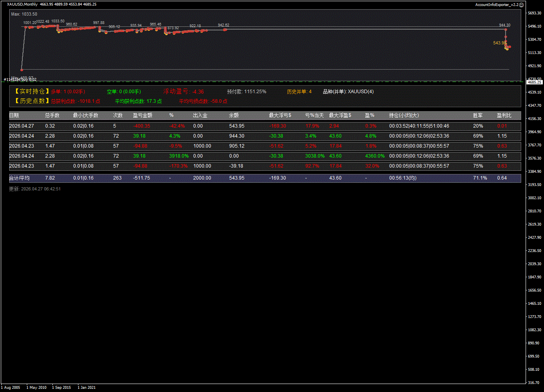Click the orange 543.95 balance label on curve

[x=499, y=43]
